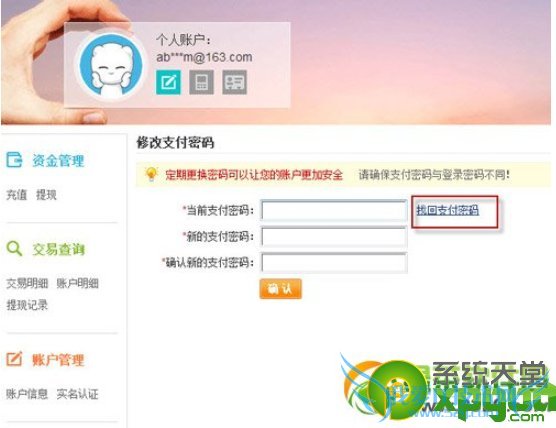Image resolution: width=556 pixels, height=428 pixels.
Task: Click the light bulb tip icon
Action: click(151, 174)
